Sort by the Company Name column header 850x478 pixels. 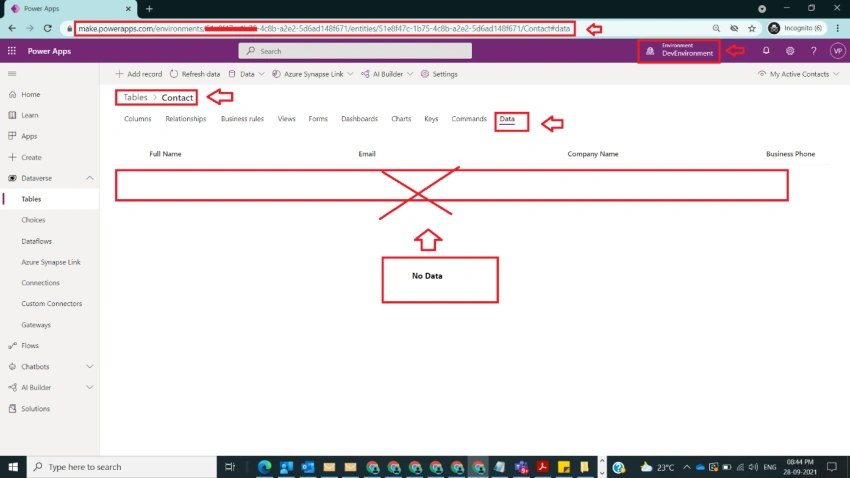tap(593, 154)
